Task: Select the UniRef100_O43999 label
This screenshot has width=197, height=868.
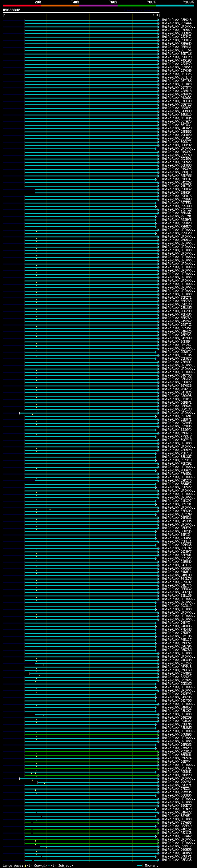Action: tap(177, 338)
